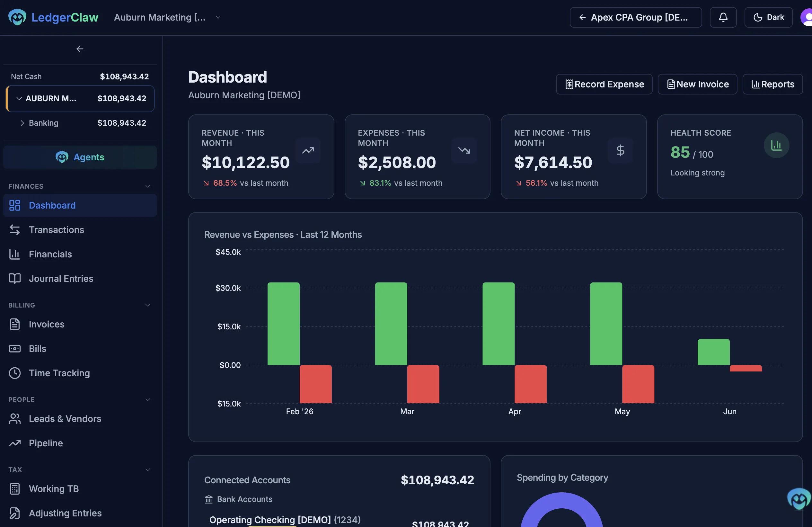This screenshot has height=527, width=812.
Task: Click the Jun green revenue bar
Action: 713,352
